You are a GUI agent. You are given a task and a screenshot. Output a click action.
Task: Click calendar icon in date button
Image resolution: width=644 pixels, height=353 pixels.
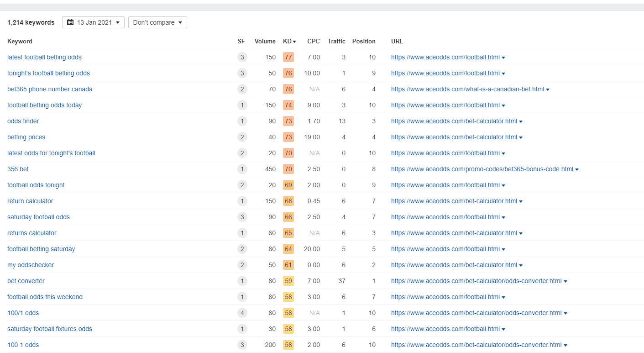(x=70, y=22)
